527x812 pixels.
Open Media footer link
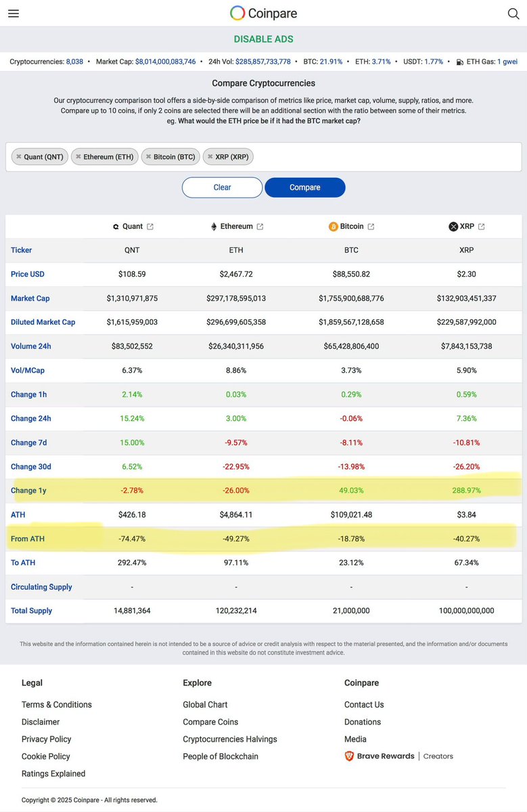coord(355,739)
